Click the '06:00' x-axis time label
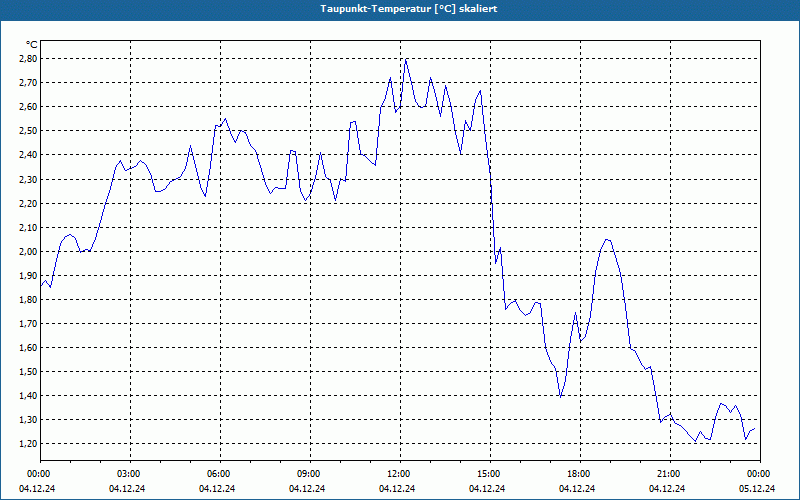Image resolution: width=800 pixels, height=500 pixels. coord(220,474)
